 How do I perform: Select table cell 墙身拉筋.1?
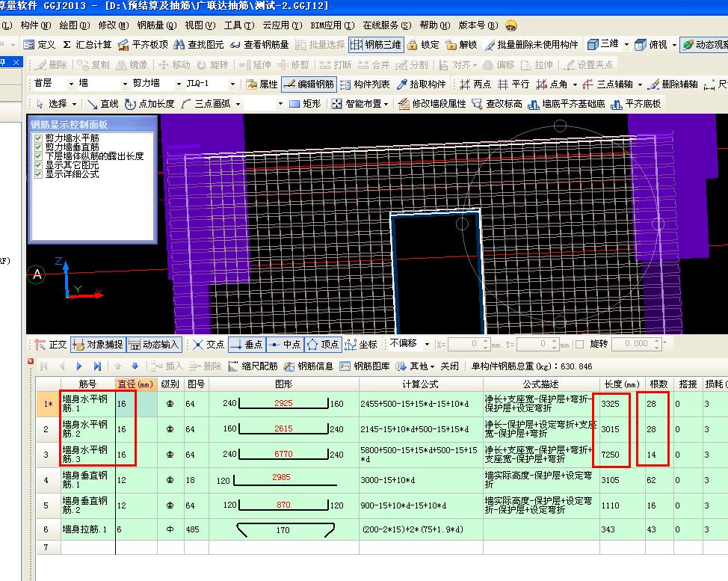(87, 529)
